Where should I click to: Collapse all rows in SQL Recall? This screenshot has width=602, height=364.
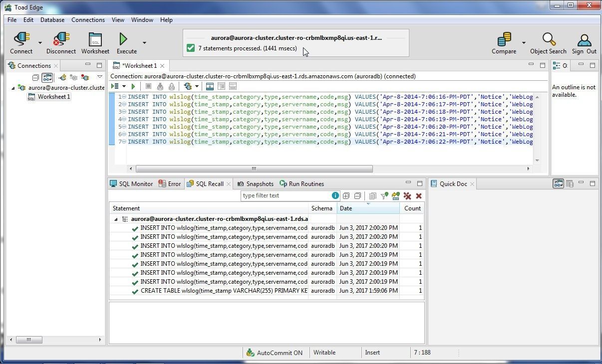click(357, 196)
